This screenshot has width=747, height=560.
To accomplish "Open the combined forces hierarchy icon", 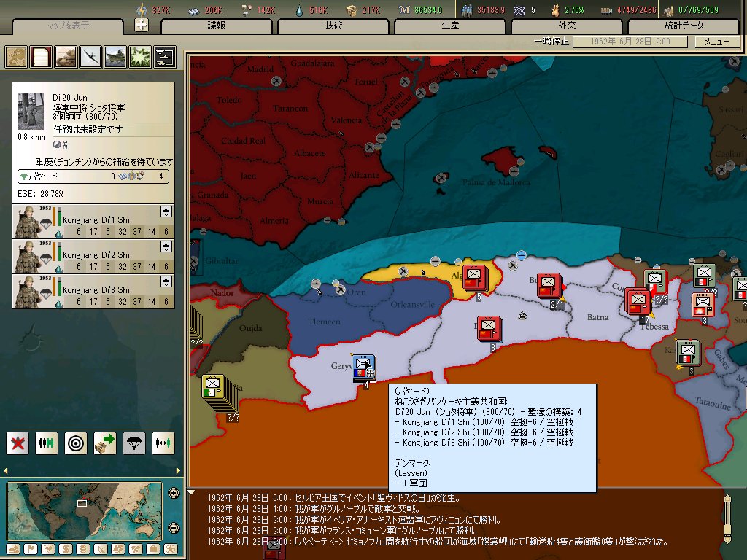I will coord(164,57).
